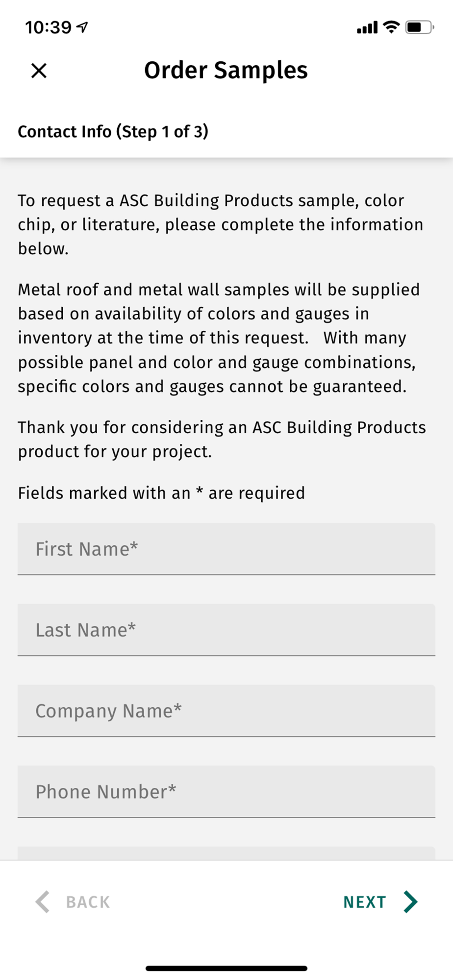Tap the partially visible field below Phone Number
The height and width of the screenshot is (980, 453).
tap(226, 853)
